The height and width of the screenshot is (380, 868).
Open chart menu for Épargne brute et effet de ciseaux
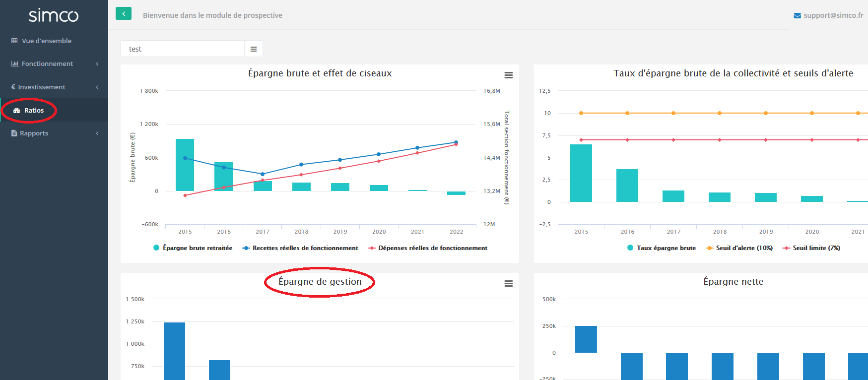click(508, 75)
